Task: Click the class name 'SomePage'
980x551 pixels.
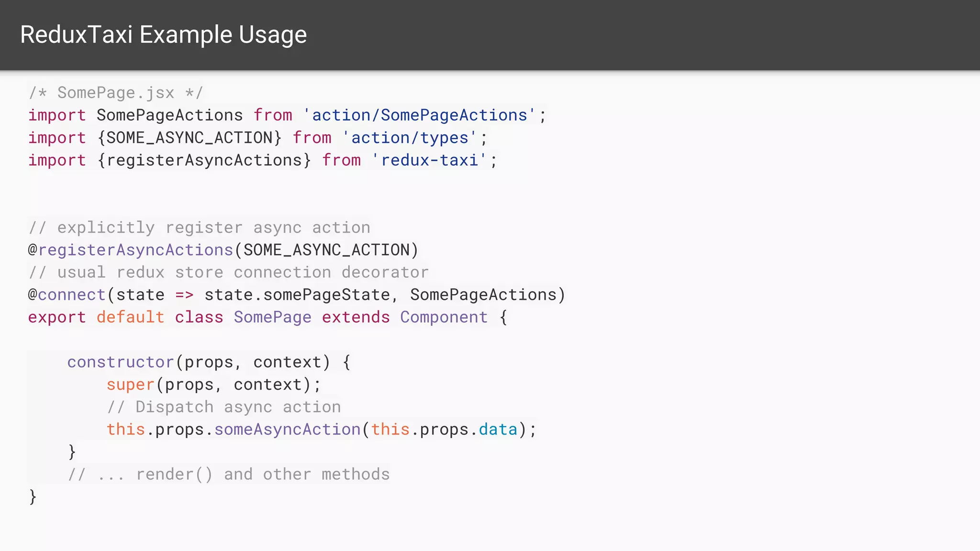Action: [x=273, y=318]
